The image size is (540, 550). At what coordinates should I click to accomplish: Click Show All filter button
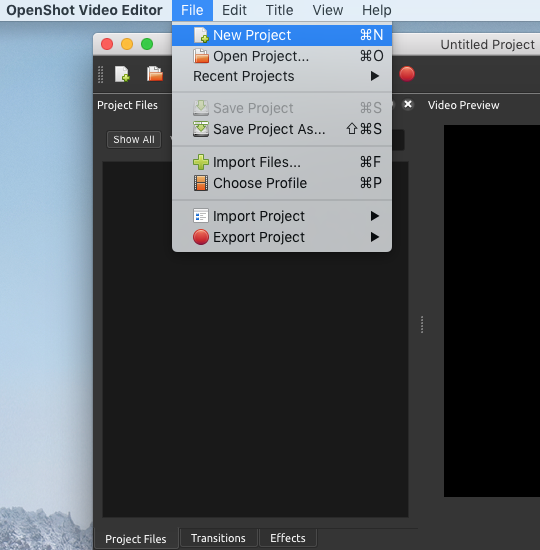(x=134, y=139)
